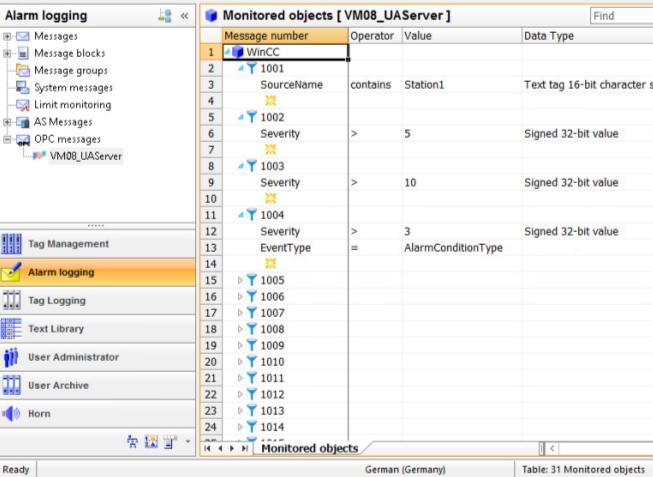Click the Tag Logging editor icon
Viewport: 653px width, 477px height.
11,300
